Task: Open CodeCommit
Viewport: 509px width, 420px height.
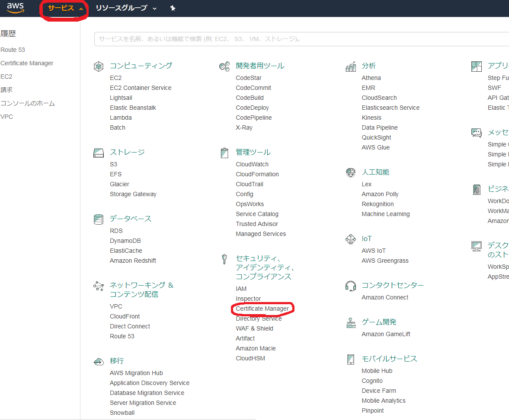Action: point(253,88)
